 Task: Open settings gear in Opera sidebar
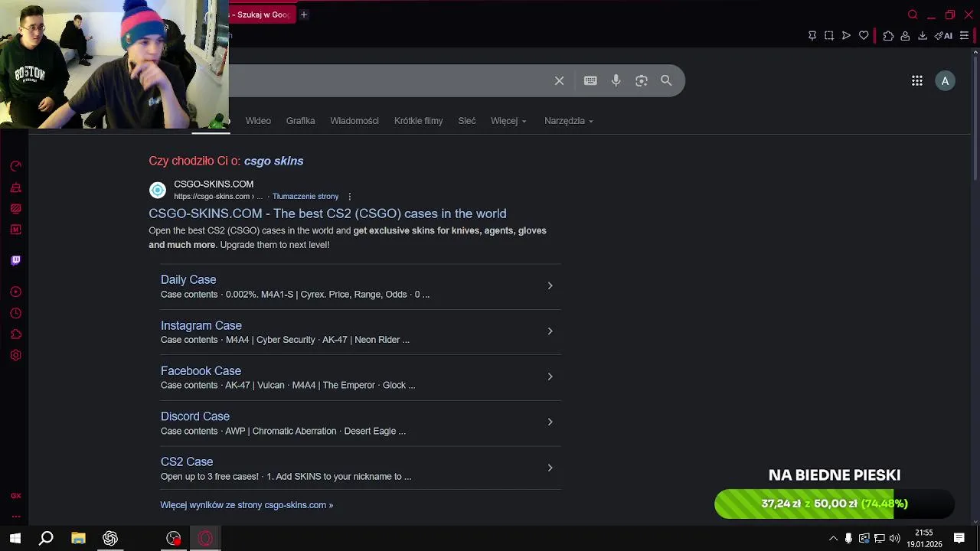pyautogui.click(x=15, y=355)
